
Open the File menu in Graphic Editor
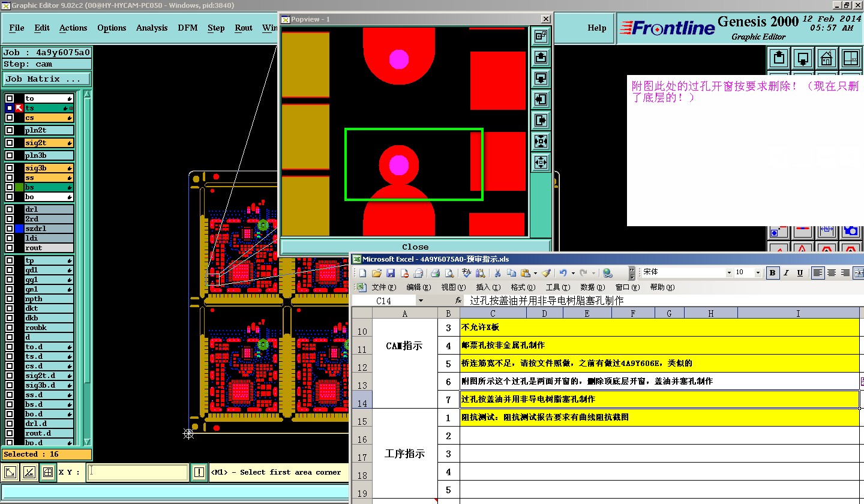pyautogui.click(x=17, y=28)
